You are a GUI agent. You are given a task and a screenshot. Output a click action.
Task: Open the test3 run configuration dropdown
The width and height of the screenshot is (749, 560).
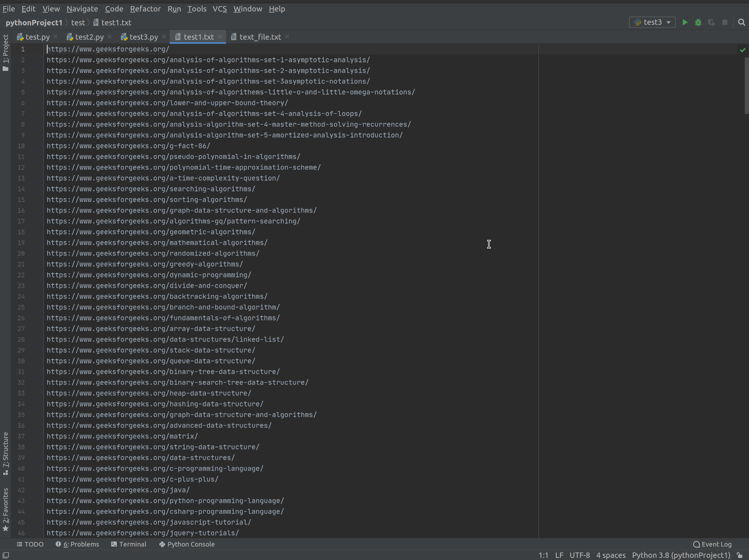point(652,22)
